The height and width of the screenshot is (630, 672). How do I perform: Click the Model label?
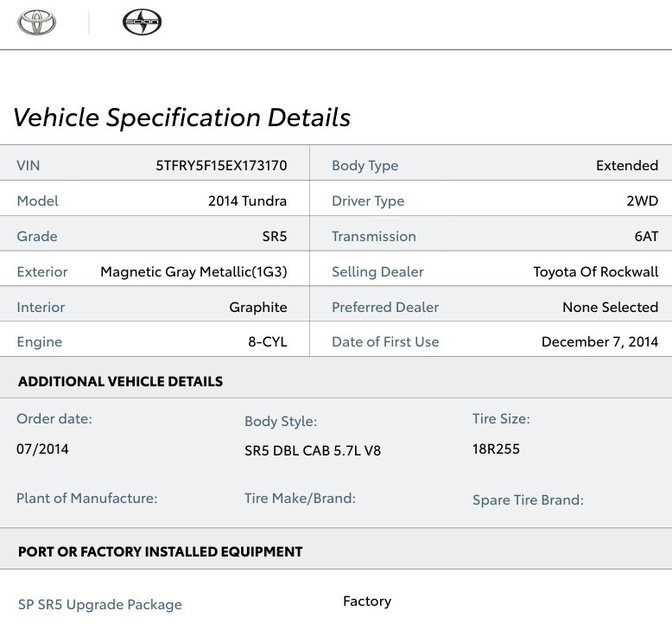[x=37, y=200]
